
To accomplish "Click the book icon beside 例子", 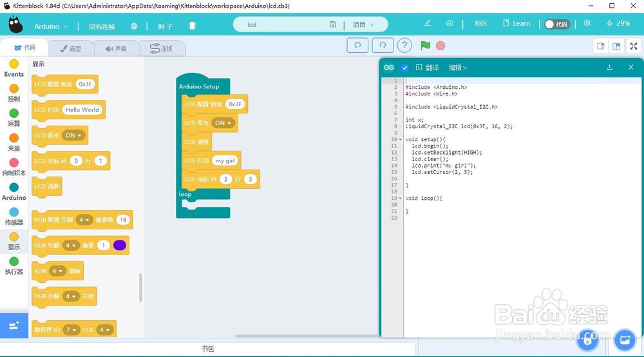I will [192, 26].
